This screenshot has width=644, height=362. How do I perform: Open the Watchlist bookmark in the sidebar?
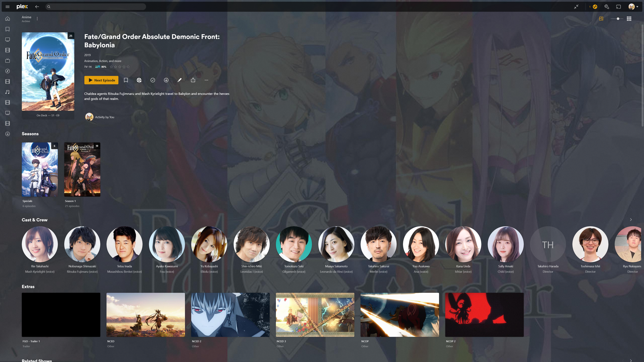coord(8,29)
